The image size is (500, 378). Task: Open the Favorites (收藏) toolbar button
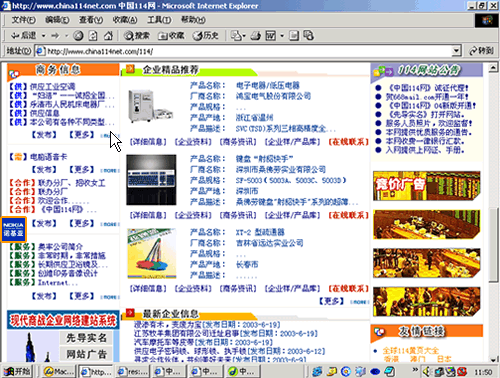[x=171, y=36]
